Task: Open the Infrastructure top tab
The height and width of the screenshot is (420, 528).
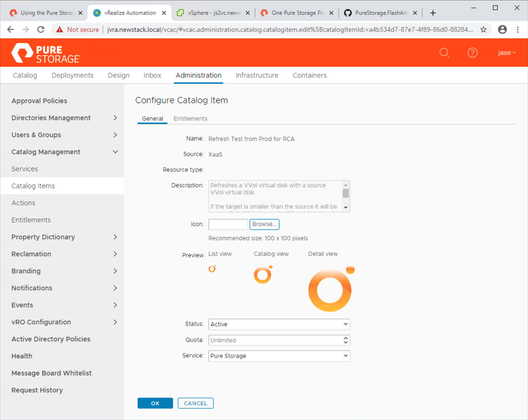Action: (257, 75)
